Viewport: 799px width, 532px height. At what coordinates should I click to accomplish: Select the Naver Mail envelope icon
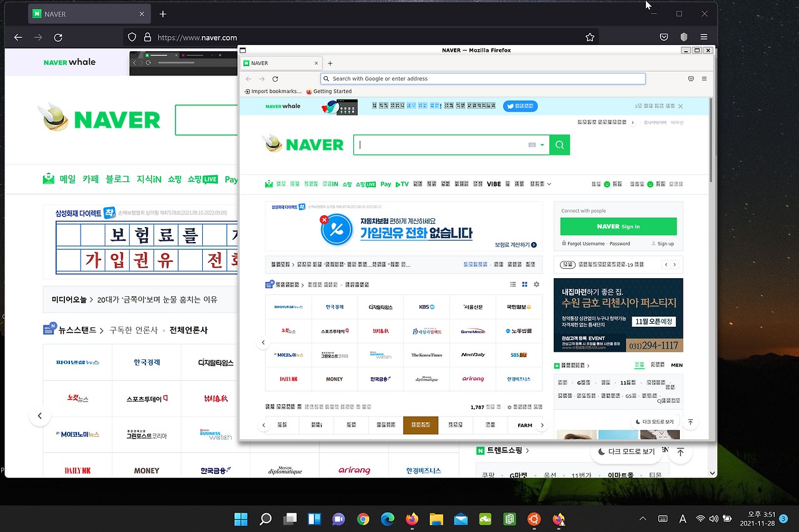[x=268, y=183]
